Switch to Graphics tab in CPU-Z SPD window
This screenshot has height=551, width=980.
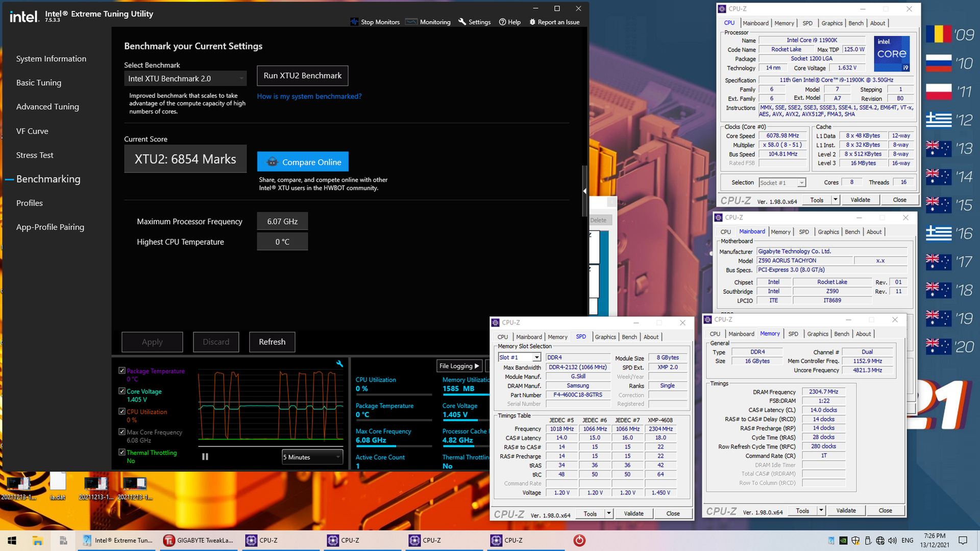click(x=605, y=337)
